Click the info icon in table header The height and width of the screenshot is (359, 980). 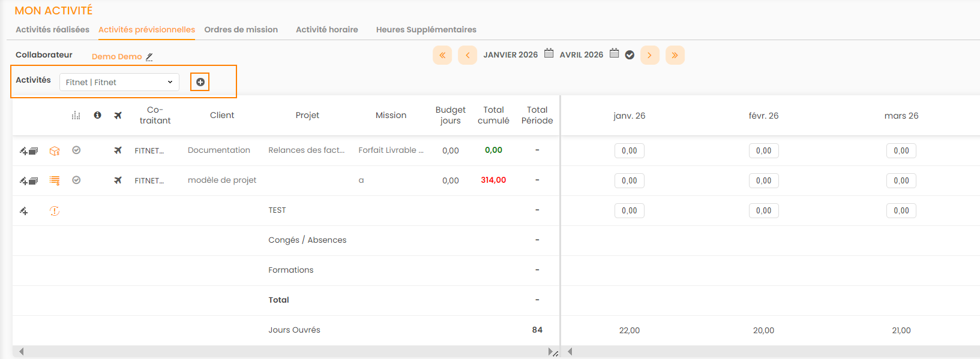point(97,115)
